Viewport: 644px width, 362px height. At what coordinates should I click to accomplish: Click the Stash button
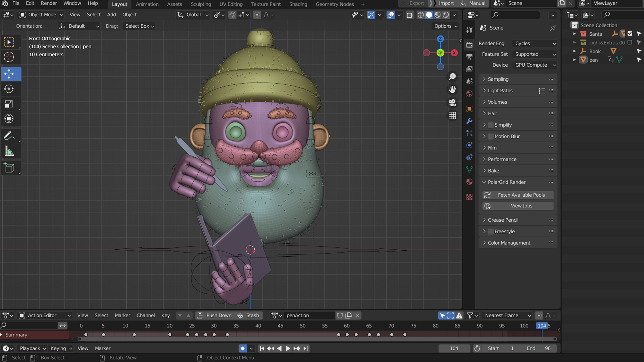[x=249, y=316]
